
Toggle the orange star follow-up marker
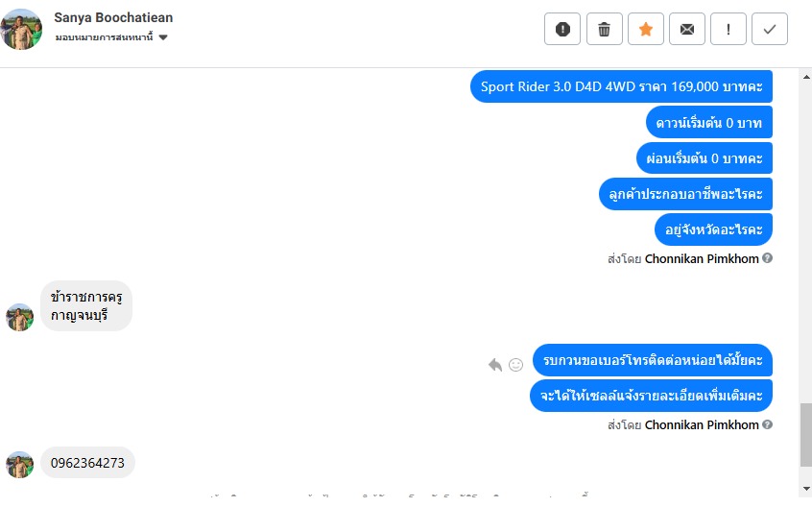(x=646, y=30)
